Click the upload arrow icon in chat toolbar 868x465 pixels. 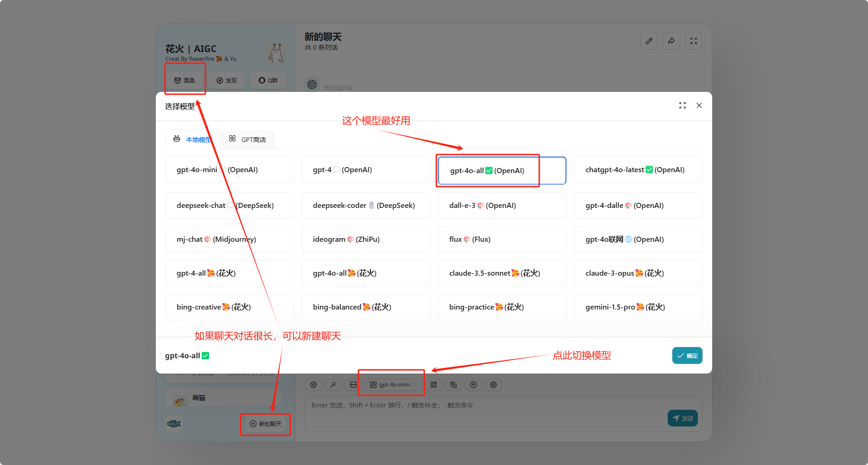473,385
